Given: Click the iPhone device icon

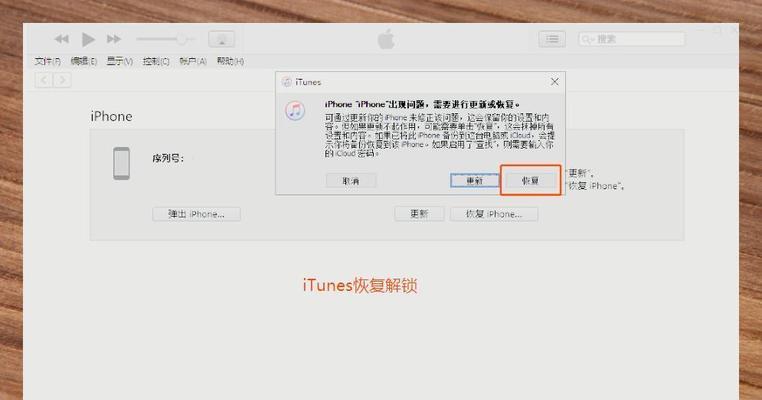Looking at the screenshot, I should 121,163.
